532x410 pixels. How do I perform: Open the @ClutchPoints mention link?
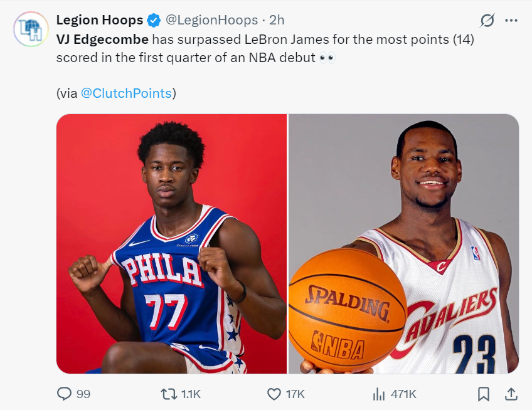tap(126, 93)
